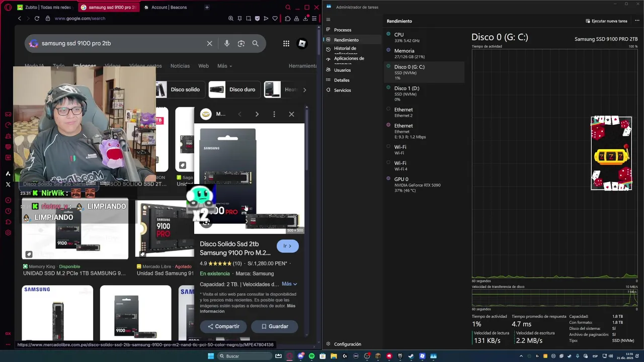Image resolution: width=644 pixels, height=362 pixels.
Task: Show hidden system tray icons
Action: pos(521,356)
